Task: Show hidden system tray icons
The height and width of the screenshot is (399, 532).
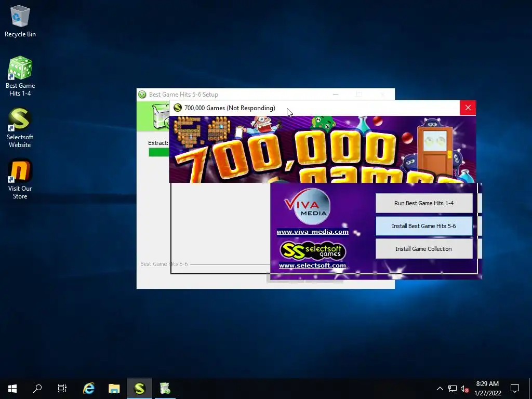Action: click(x=440, y=389)
